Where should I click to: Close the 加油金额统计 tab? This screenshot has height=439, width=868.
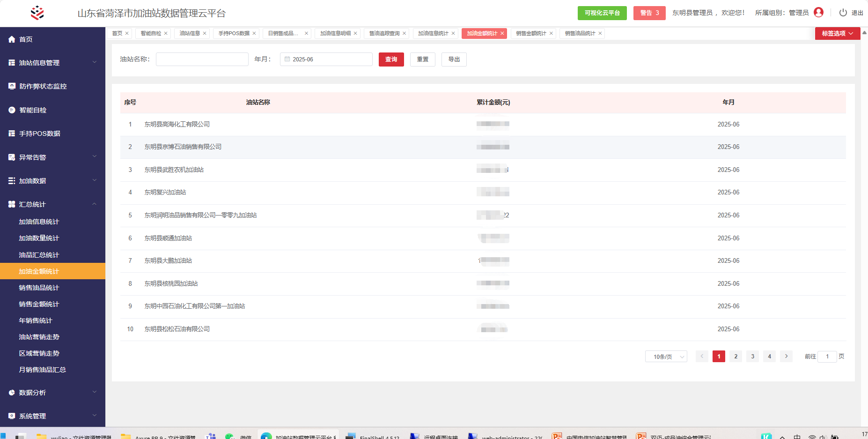click(502, 33)
